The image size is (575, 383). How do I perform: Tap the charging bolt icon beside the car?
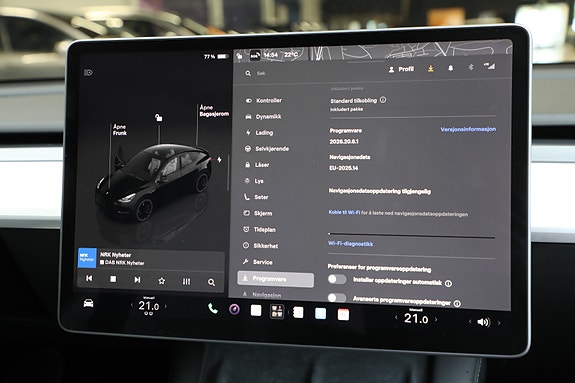pyautogui.click(x=219, y=160)
